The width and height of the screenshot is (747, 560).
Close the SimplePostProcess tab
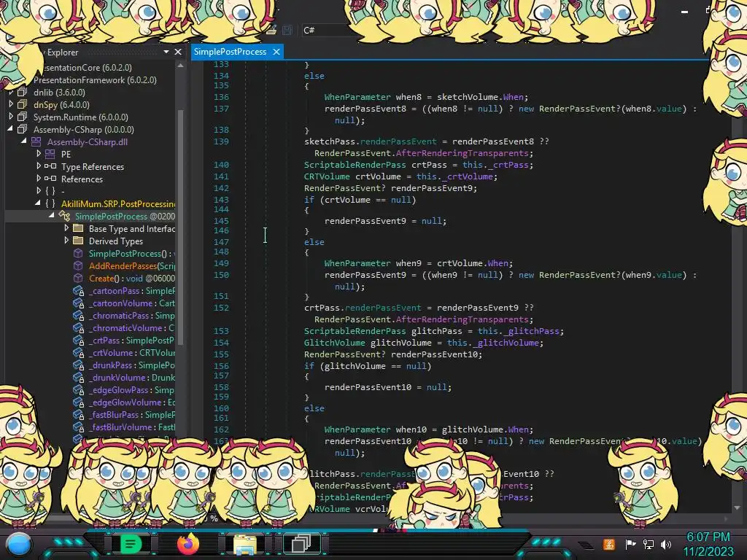(276, 52)
